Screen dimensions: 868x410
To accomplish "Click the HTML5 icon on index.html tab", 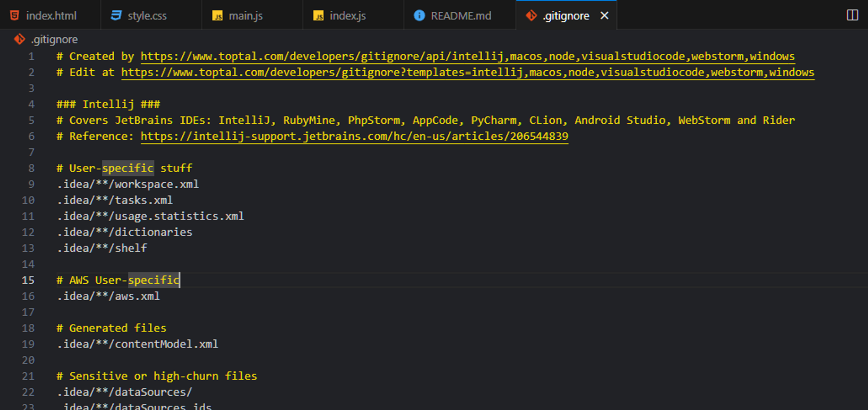I will [x=14, y=16].
